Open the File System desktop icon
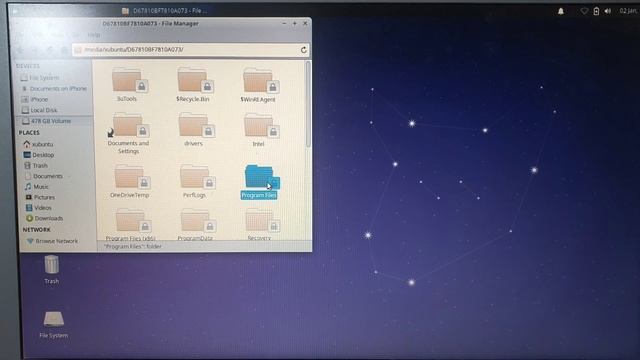 click(x=53, y=325)
